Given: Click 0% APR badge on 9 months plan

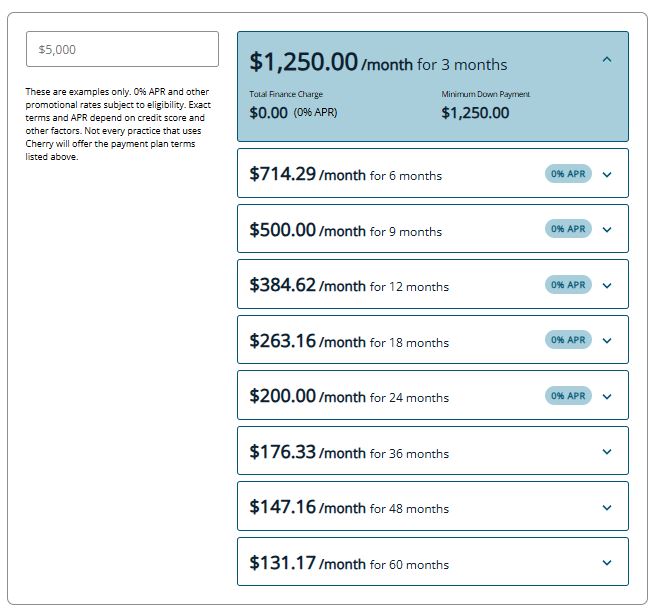Looking at the screenshot, I should [x=569, y=229].
